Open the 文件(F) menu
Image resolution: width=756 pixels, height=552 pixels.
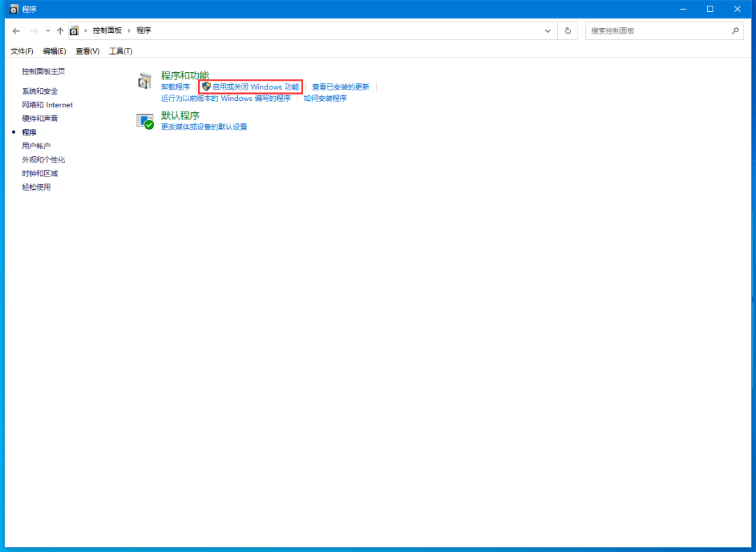22,51
